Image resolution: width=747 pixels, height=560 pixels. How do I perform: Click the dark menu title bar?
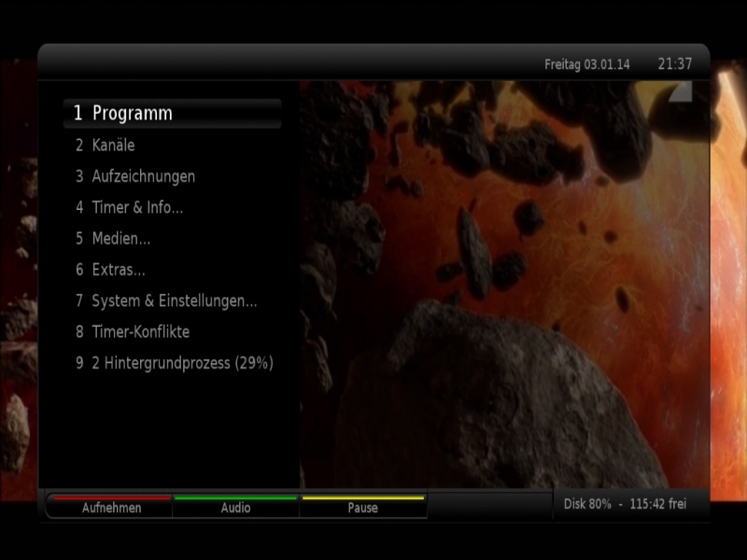pos(280,63)
